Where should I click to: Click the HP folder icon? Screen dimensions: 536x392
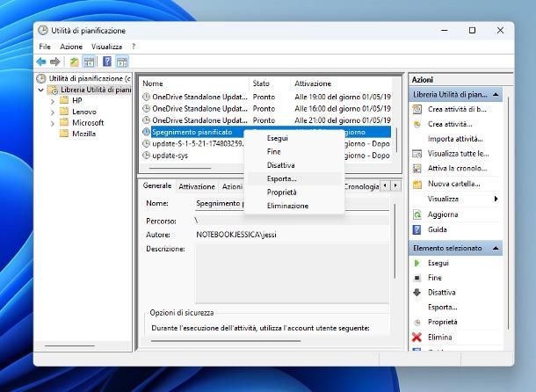tap(64, 100)
